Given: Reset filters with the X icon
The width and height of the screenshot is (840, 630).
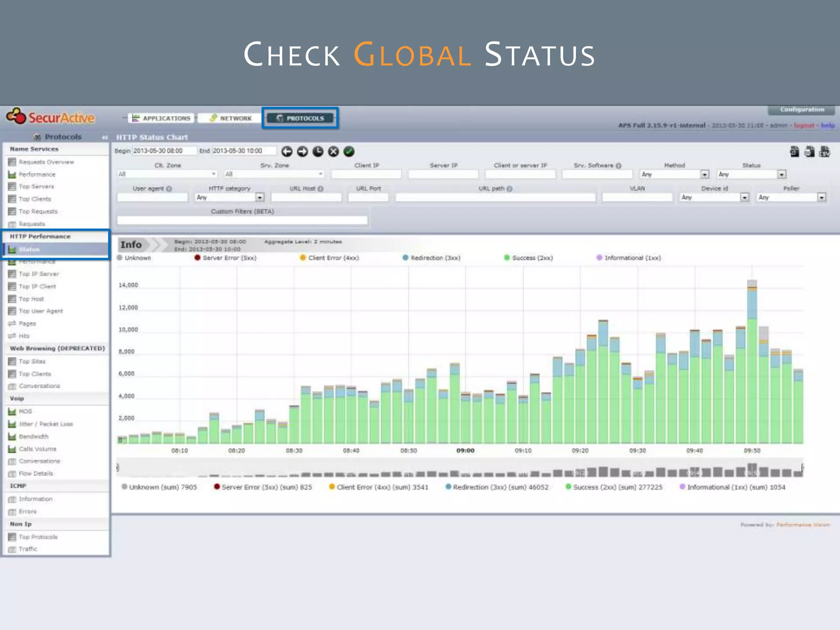Looking at the screenshot, I should click(333, 151).
